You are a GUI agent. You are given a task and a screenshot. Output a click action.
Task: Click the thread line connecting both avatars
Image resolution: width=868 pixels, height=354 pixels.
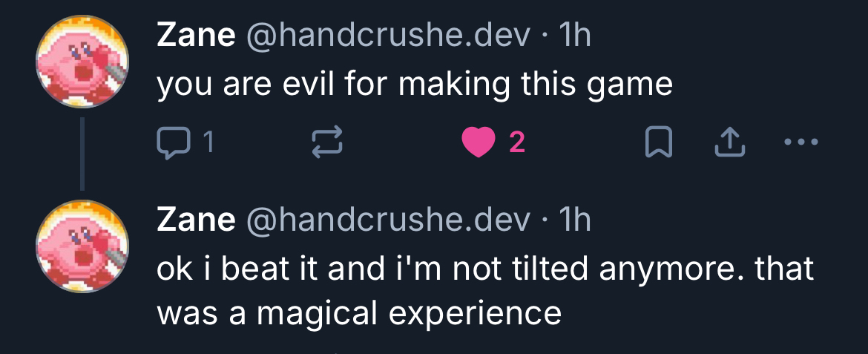[x=82, y=153]
